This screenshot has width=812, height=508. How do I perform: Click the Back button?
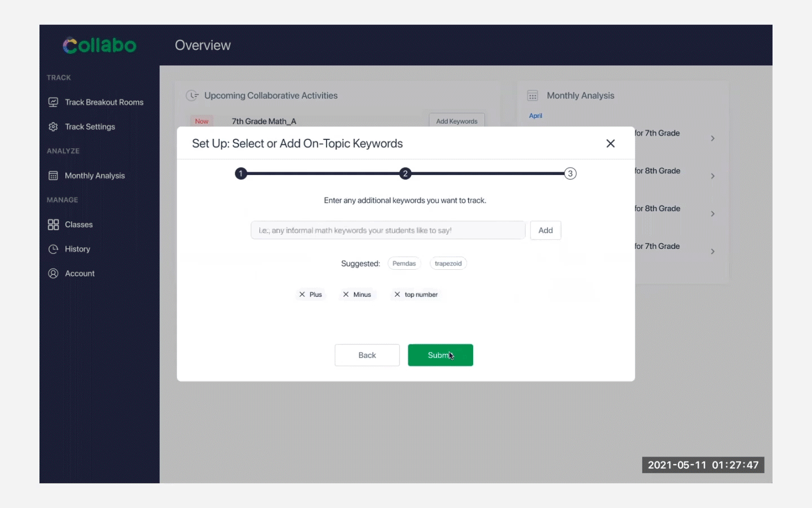[367, 355]
